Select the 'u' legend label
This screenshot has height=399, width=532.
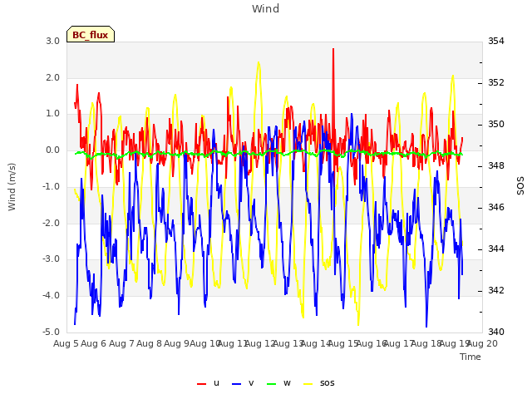point(216,383)
